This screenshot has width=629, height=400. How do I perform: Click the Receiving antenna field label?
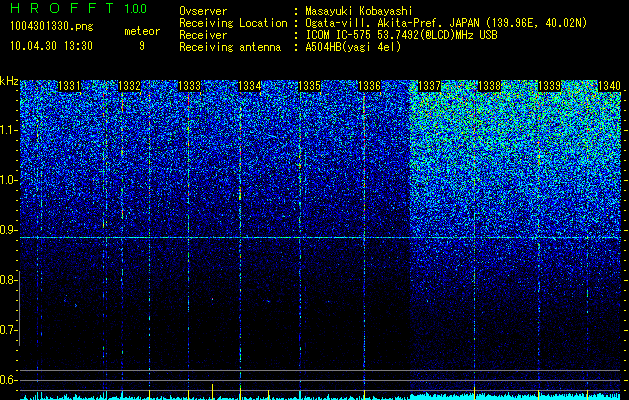230,47
